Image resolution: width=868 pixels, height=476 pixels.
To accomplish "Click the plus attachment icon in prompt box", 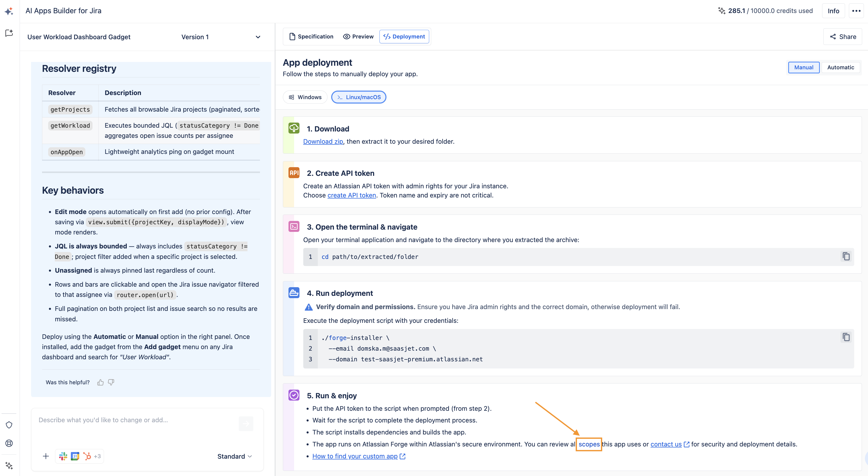I will click(46, 456).
